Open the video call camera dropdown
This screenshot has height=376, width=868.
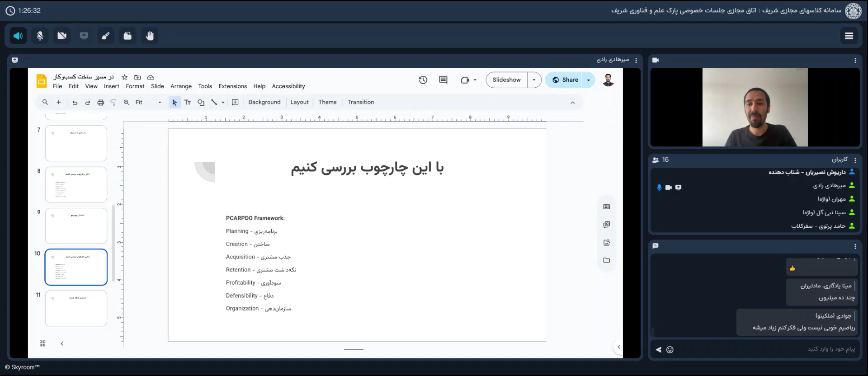pyautogui.click(x=468, y=80)
